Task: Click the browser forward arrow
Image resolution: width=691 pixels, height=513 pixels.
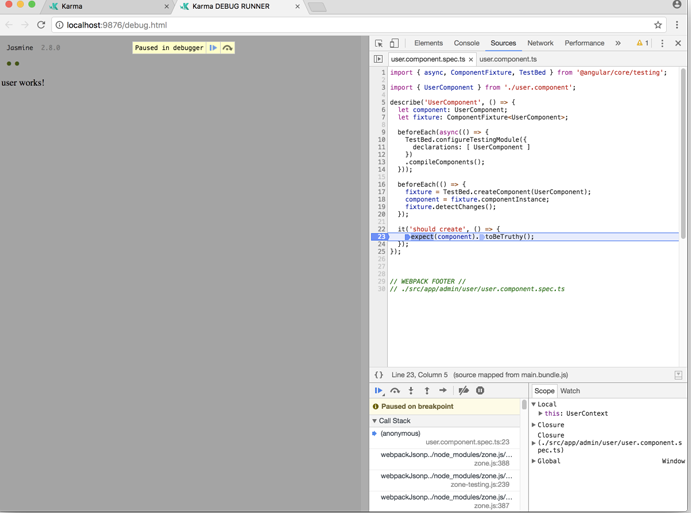Action: coord(25,25)
